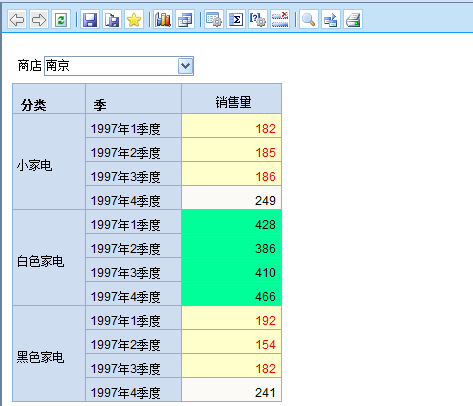Select the green cell with value 428

(232, 222)
